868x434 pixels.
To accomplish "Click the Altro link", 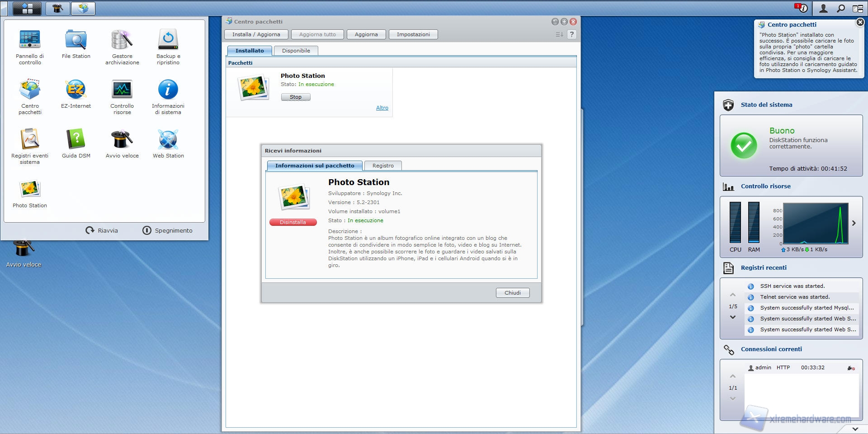I will (382, 108).
